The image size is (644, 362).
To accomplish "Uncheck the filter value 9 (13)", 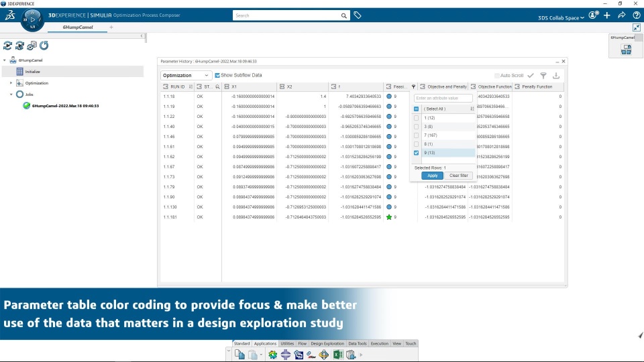I will 416,153.
